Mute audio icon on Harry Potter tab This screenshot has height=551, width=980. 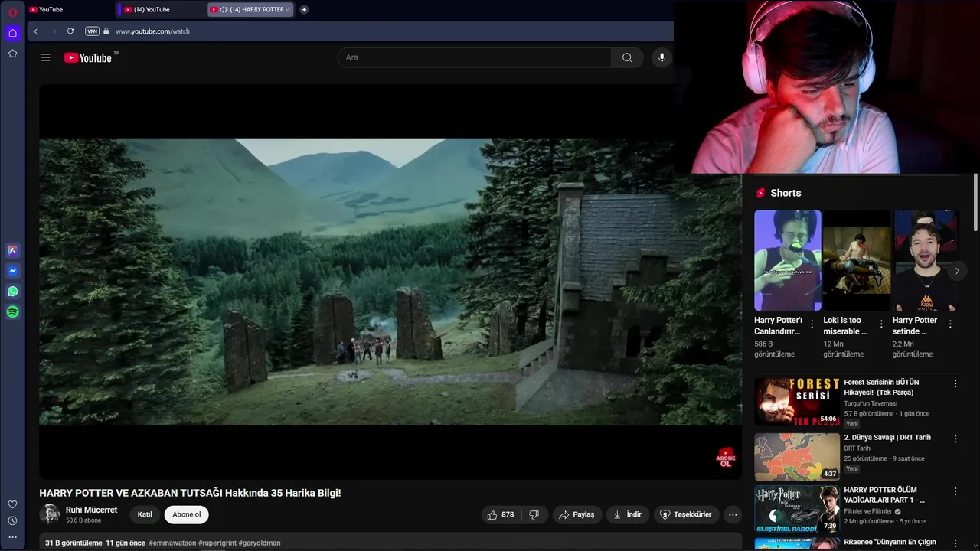[224, 10]
